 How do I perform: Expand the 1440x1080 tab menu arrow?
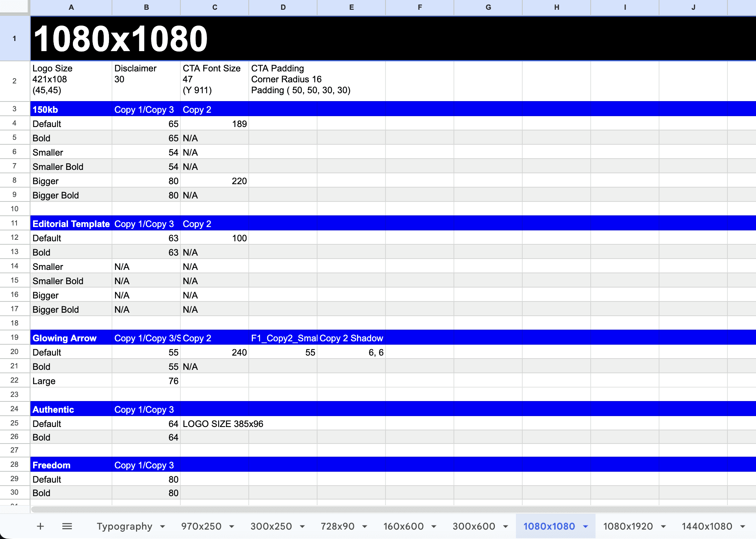point(742,527)
